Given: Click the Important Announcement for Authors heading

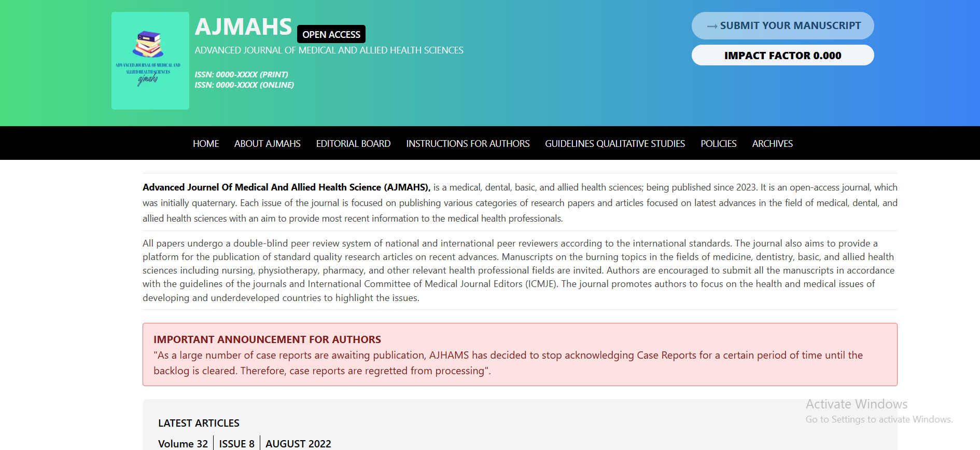Looking at the screenshot, I should [x=267, y=339].
